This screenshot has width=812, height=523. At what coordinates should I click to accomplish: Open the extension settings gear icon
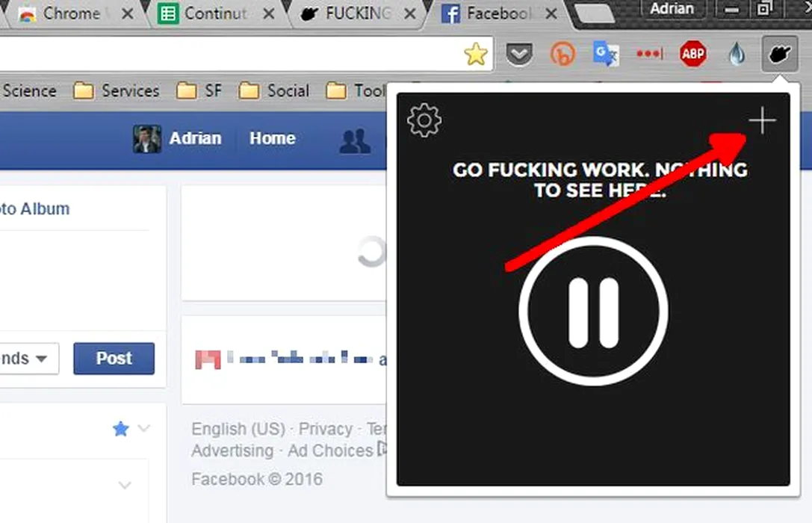point(424,121)
